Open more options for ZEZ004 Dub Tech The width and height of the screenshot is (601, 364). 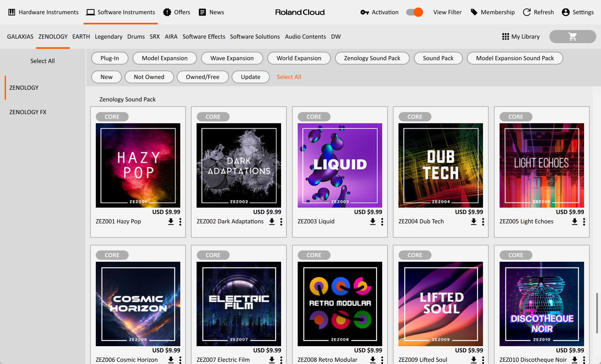tap(483, 222)
